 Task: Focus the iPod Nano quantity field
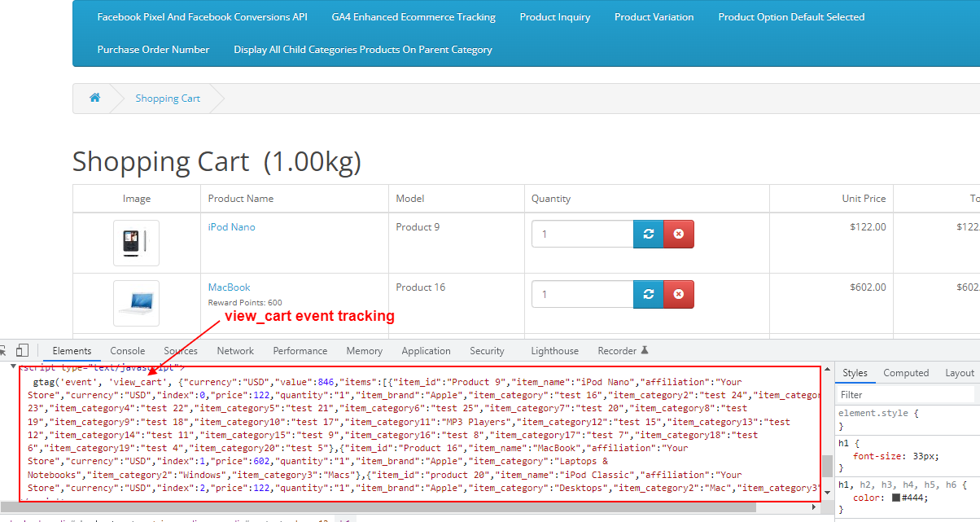(582, 234)
